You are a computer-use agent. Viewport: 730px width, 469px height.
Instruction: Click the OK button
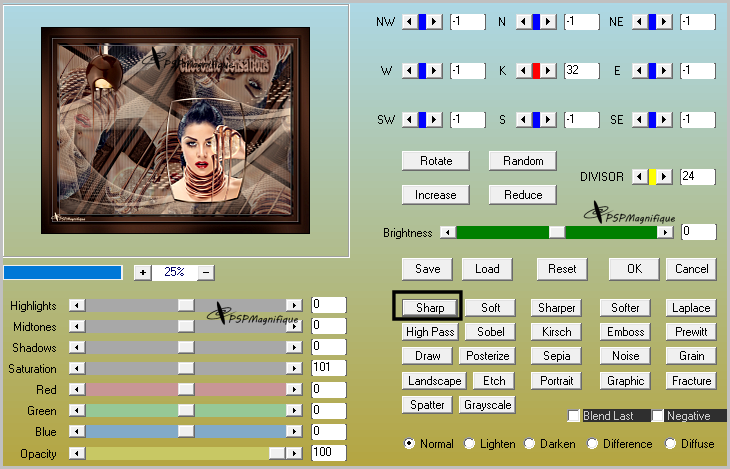point(634,269)
